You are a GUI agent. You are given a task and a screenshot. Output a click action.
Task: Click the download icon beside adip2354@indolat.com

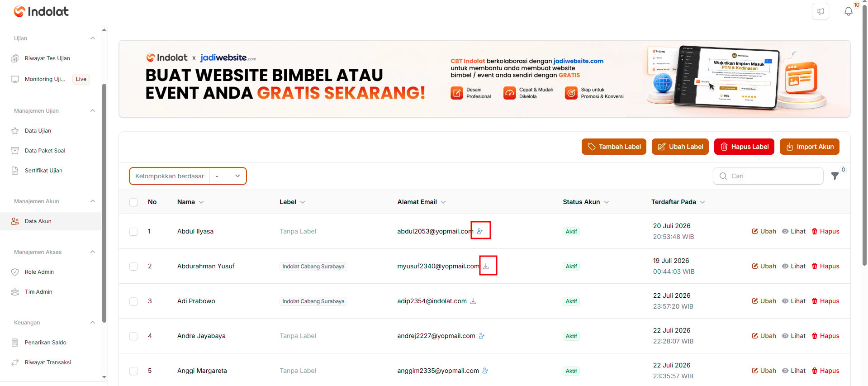coord(473,301)
